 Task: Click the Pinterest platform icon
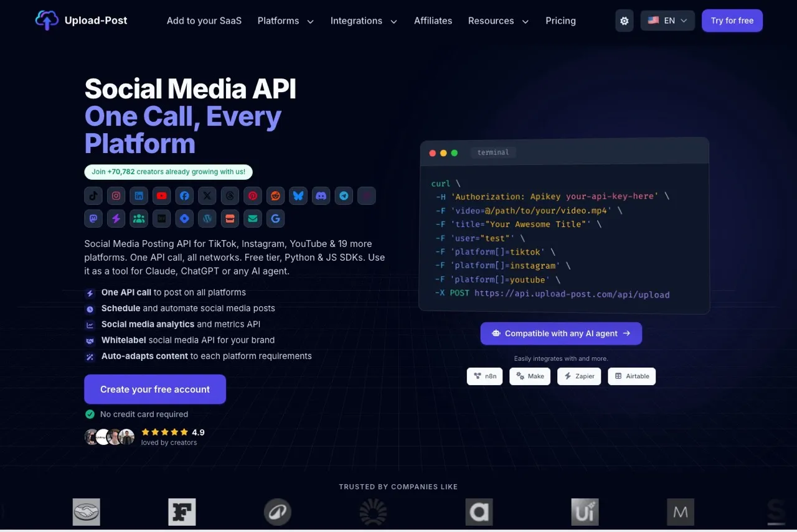(x=253, y=195)
